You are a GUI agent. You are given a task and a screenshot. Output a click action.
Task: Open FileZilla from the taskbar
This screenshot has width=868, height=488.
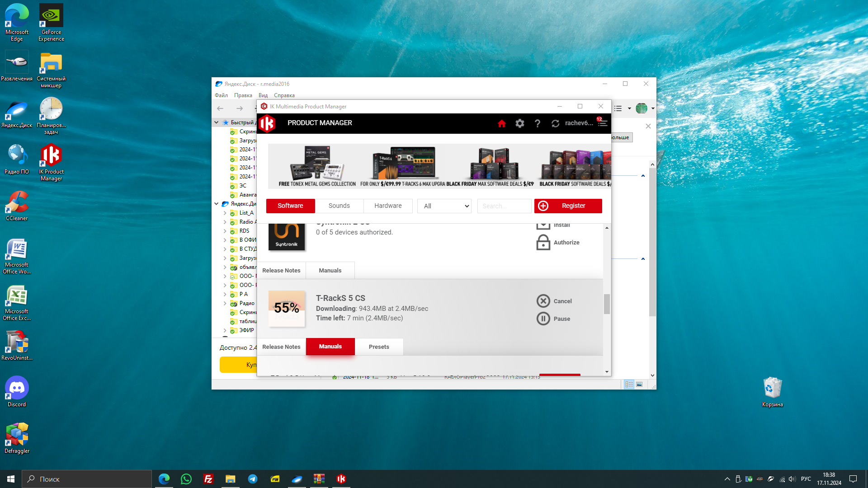[x=208, y=479]
